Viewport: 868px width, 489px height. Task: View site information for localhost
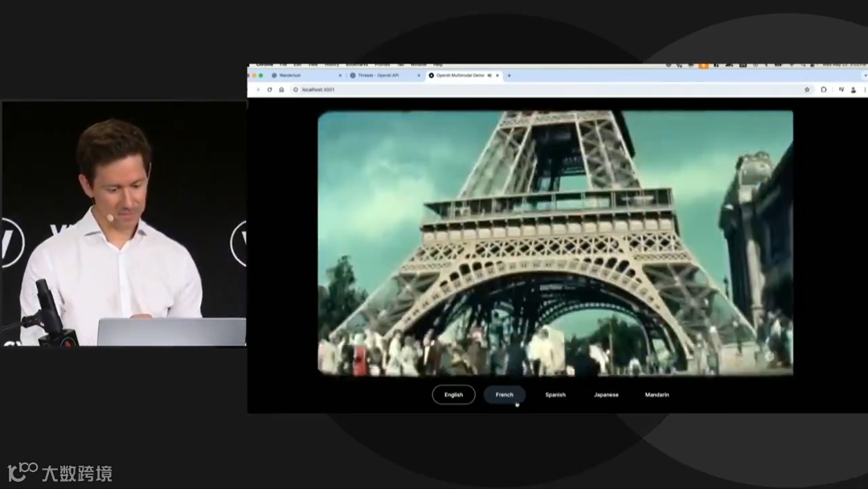click(296, 90)
